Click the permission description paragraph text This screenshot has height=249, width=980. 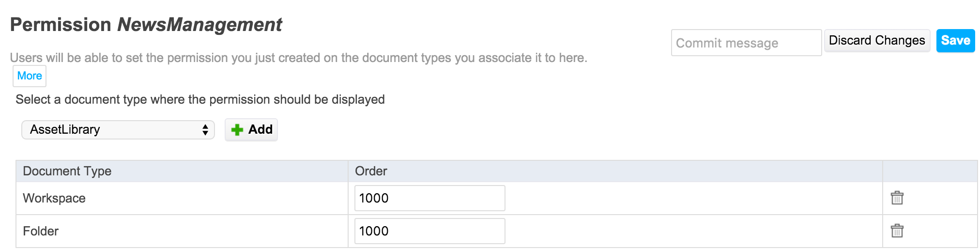pyautogui.click(x=298, y=58)
